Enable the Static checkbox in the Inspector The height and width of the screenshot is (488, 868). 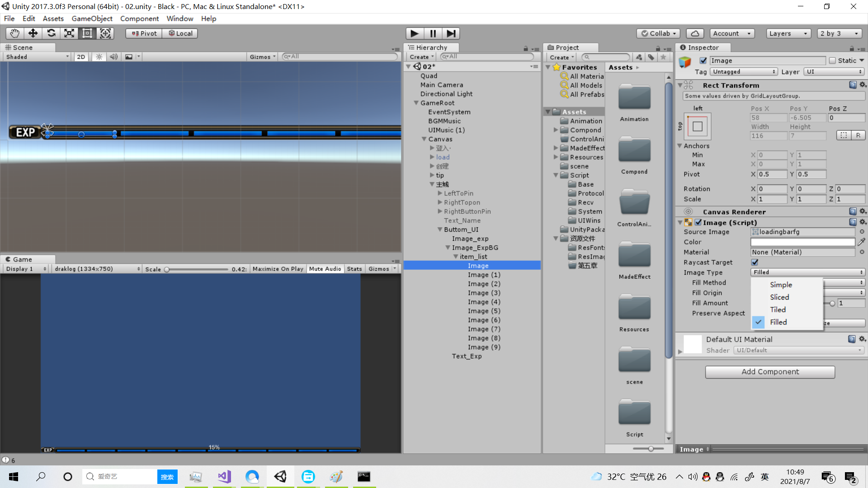pos(832,60)
